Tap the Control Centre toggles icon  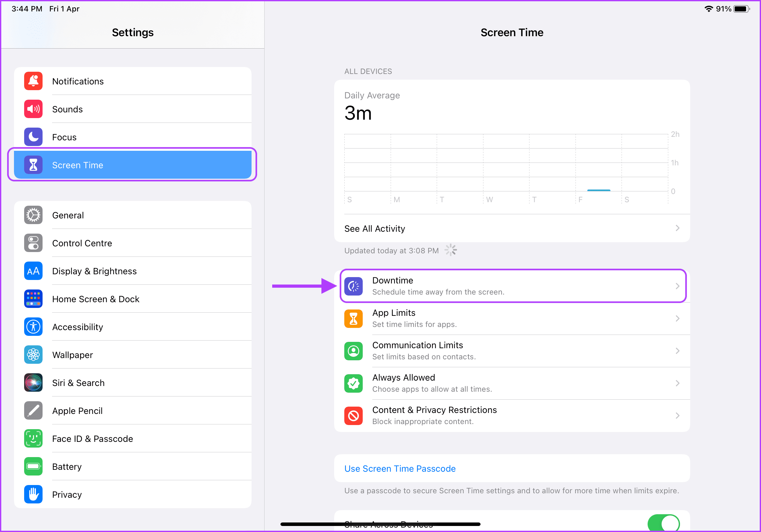point(33,243)
